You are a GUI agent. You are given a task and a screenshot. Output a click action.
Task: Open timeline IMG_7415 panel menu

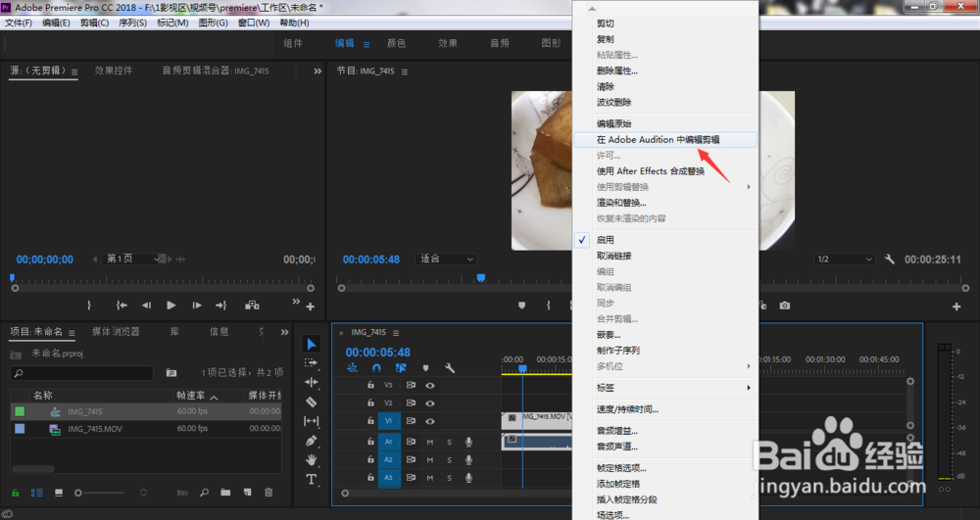click(x=396, y=333)
